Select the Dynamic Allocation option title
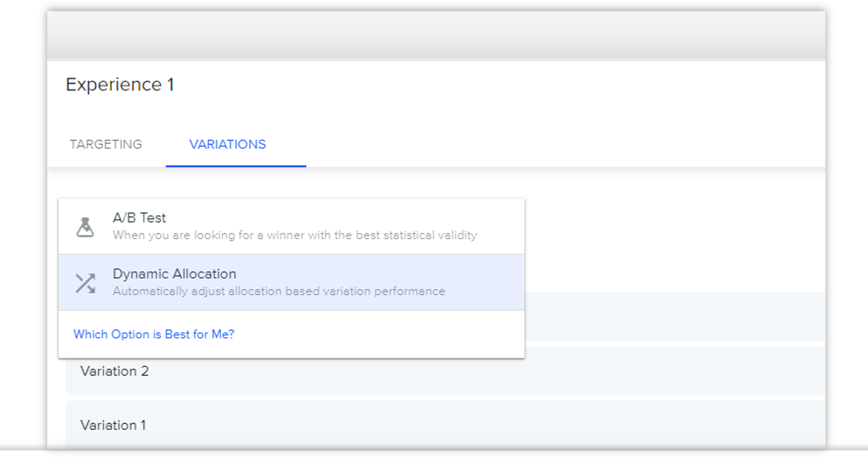 [174, 274]
